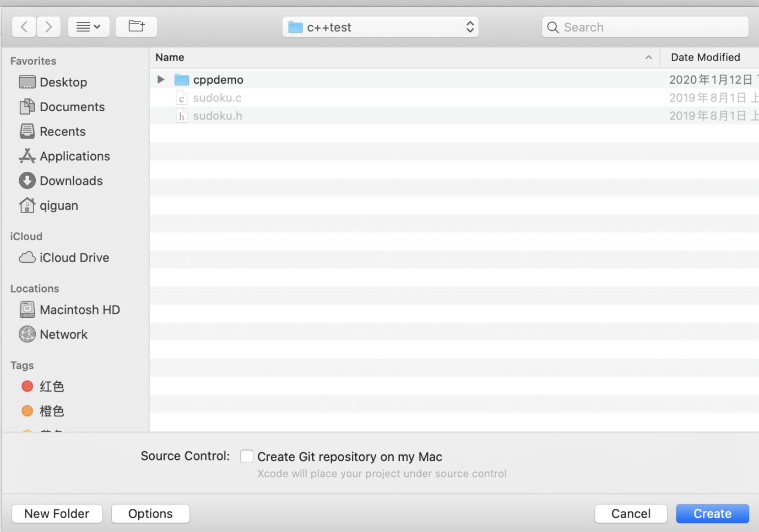
Task: Create new folder via toolbar icon
Action: [136, 26]
